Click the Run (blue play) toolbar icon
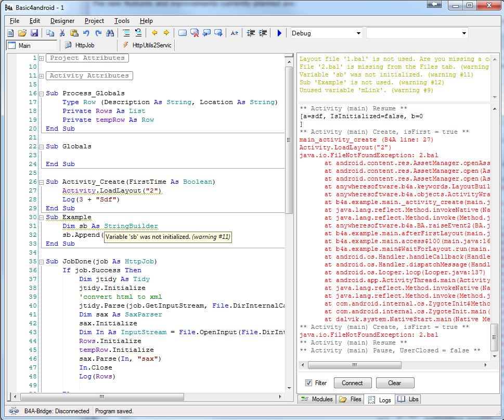504x420 pixels. pyautogui.click(x=279, y=33)
